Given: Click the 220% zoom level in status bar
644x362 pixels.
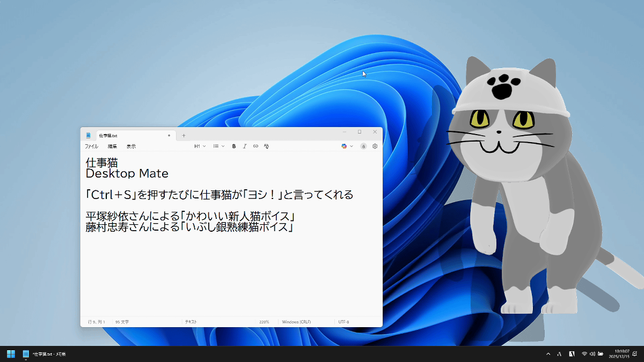Looking at the screenshot, I should pos(264,322).
